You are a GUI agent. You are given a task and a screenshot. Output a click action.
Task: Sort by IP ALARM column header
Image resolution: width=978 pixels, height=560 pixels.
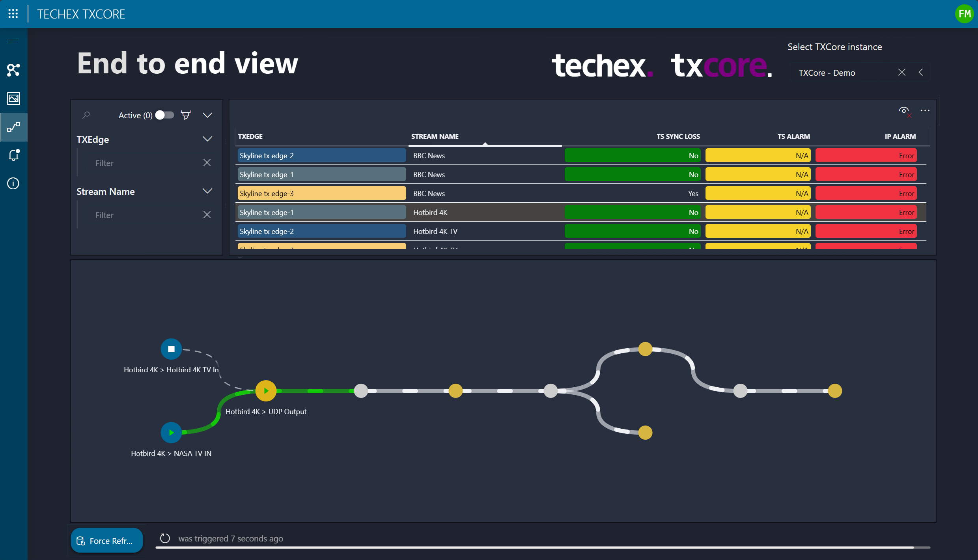[900, 136]
